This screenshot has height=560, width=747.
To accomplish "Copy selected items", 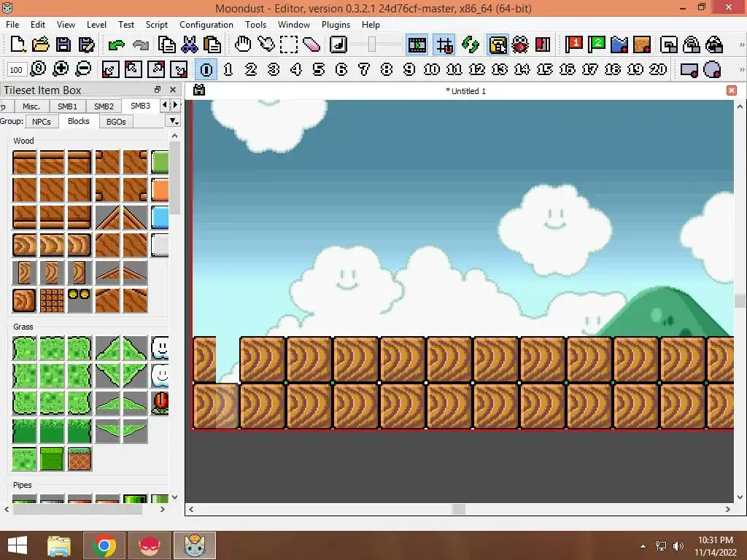I will click(x=166, y=44).
